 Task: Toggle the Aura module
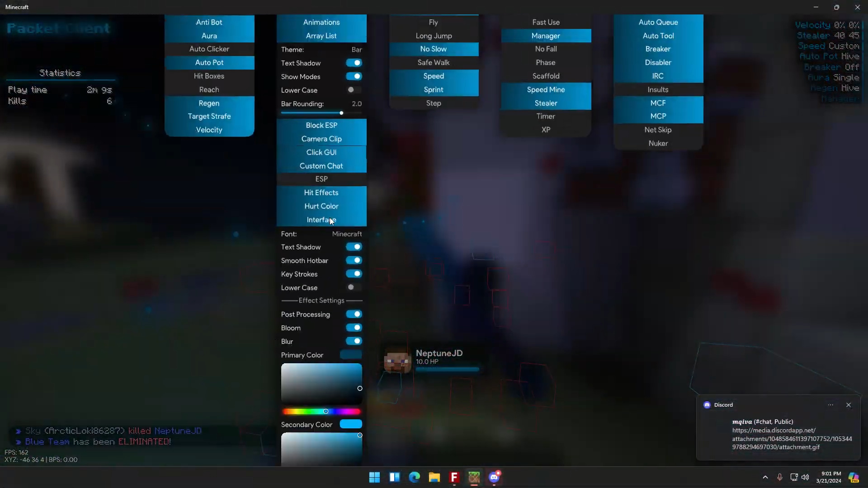(209, 36)
